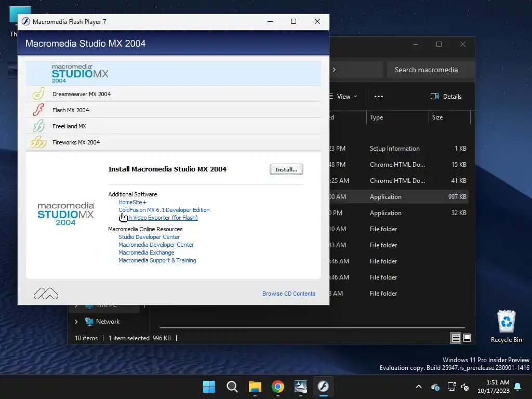The width and height of the screenshot is (532, 399).
Task: Click the Flash Player title bar icon
Action: pos(26,21)
